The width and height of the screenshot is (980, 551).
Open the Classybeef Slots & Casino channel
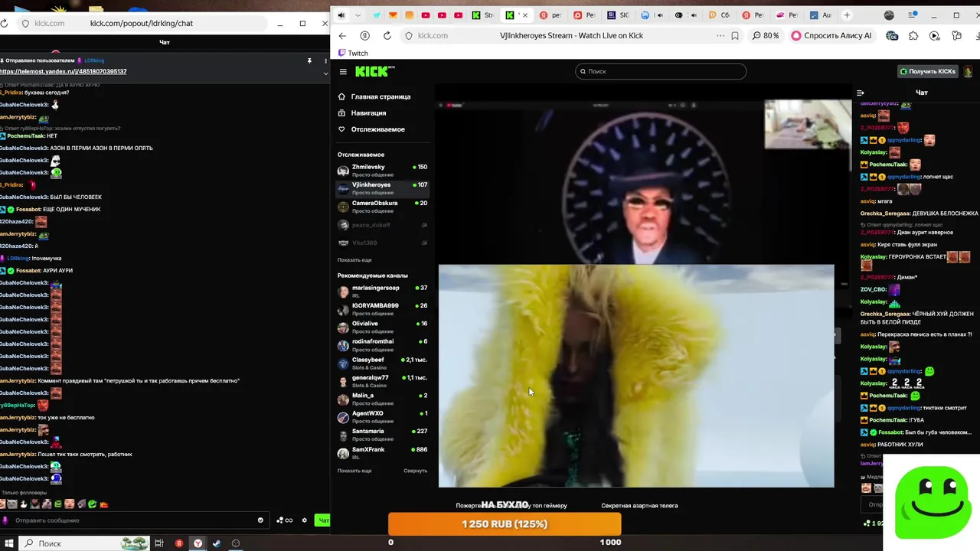383,364
